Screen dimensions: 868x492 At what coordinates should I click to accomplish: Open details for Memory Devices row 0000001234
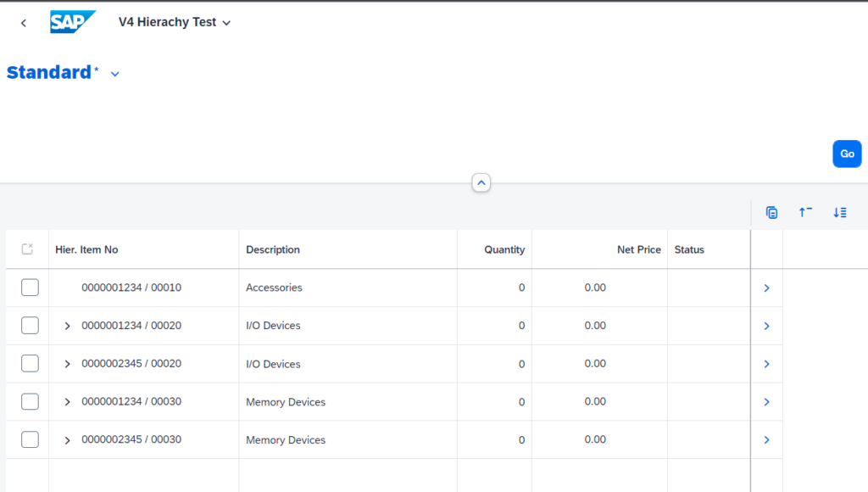(x=766, y=402)
